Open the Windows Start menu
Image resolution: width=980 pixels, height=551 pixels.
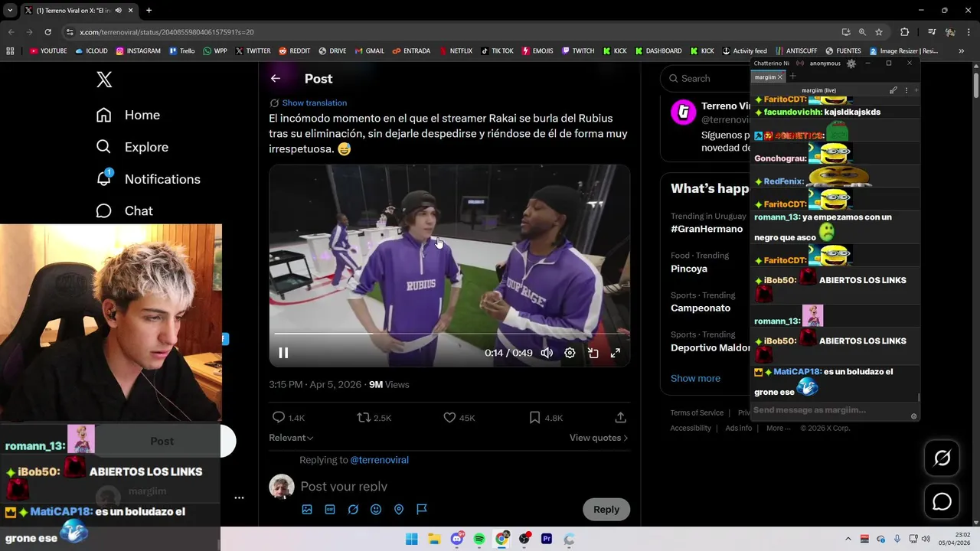(411, 539)
